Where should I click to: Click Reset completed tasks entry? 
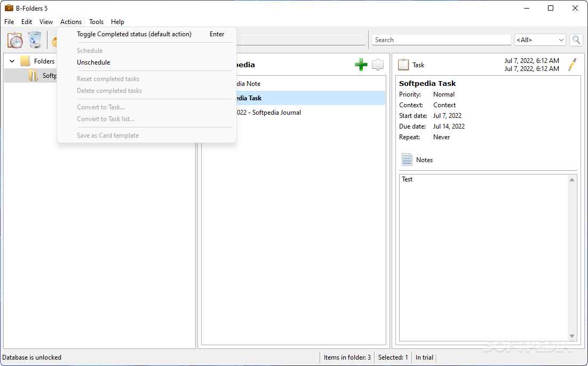(x=147, y=79)
